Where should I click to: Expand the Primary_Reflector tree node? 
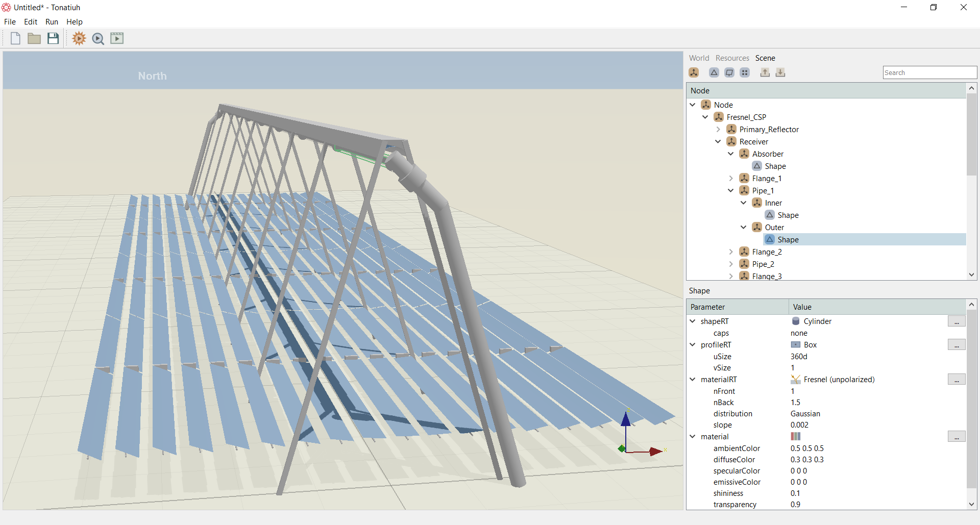point(718,129)
